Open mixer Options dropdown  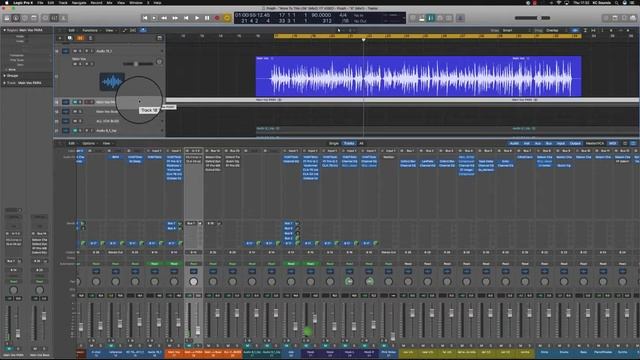(x=89, y=143)
